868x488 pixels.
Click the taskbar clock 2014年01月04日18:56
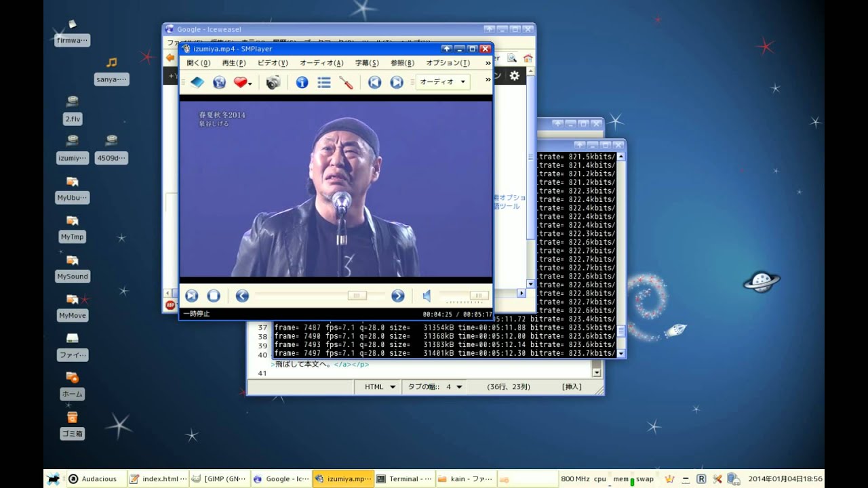click(785, 479)
